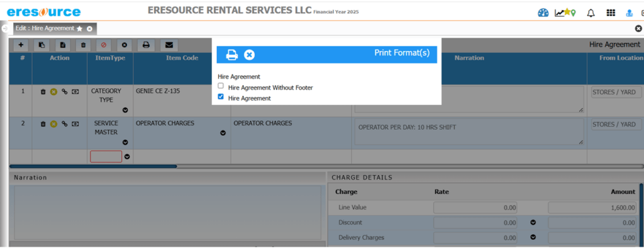The image size is (644, 248).
Task: Close the Edit : Hire Agreement tab
Action: click(x=89, y=29)
